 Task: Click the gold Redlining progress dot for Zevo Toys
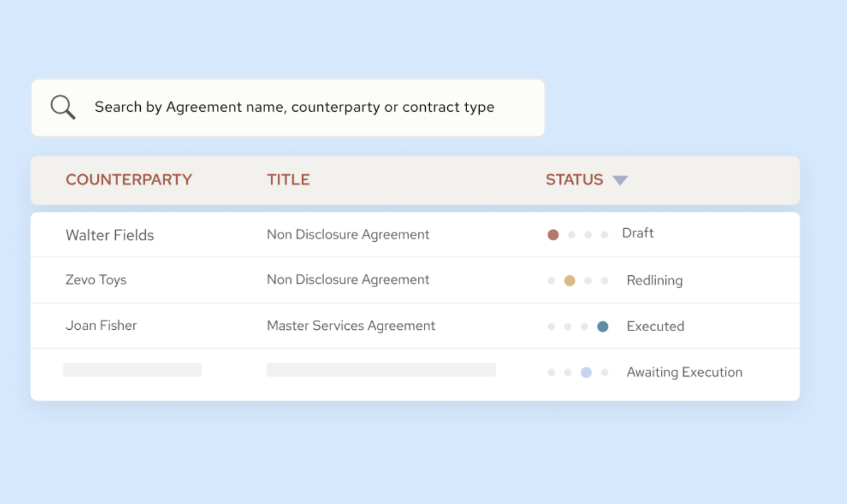[570, 280]
